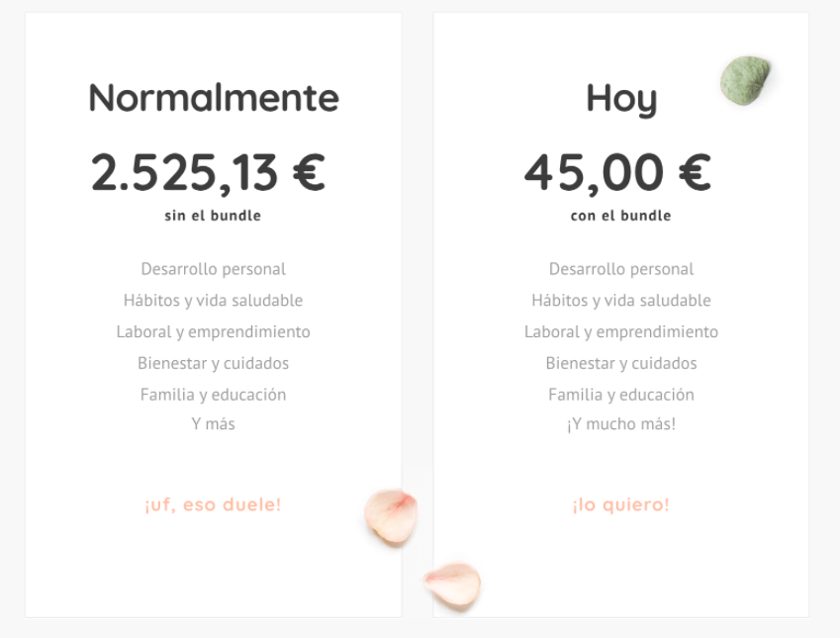Viewport: 840px width, 638px height.
Task: Click the 45,00 € price
Action: pyautogui.click(x=617, y=172)
